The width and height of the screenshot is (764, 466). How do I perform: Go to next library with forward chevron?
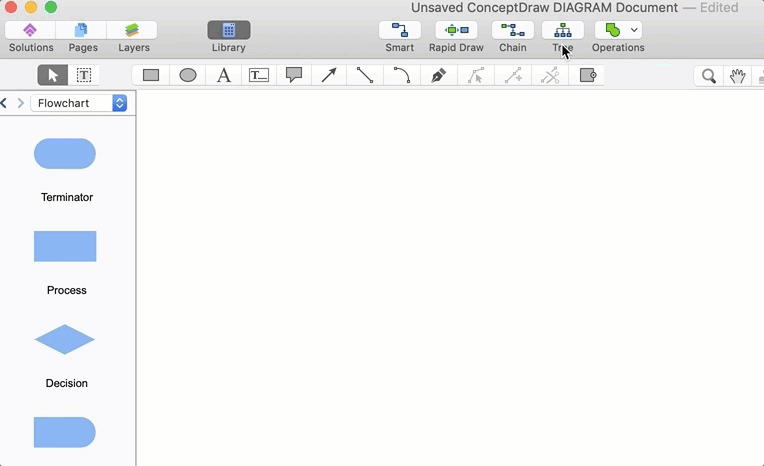20,103
